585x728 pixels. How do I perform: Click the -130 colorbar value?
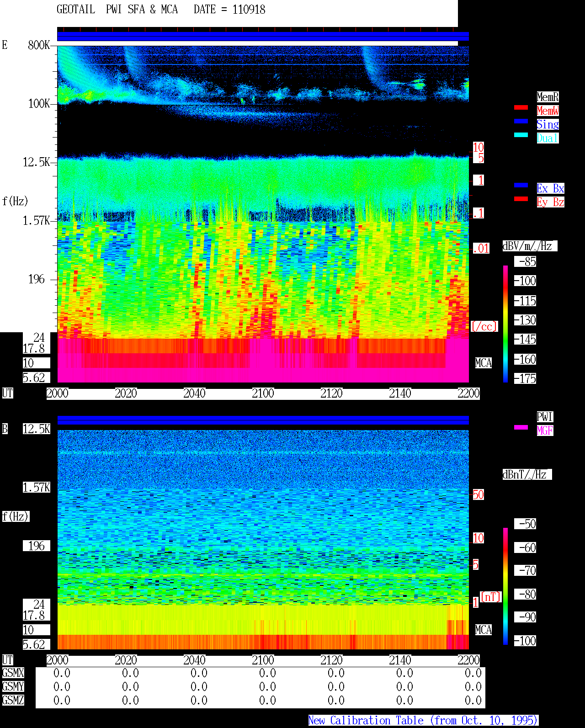click(x=525, y=320)
